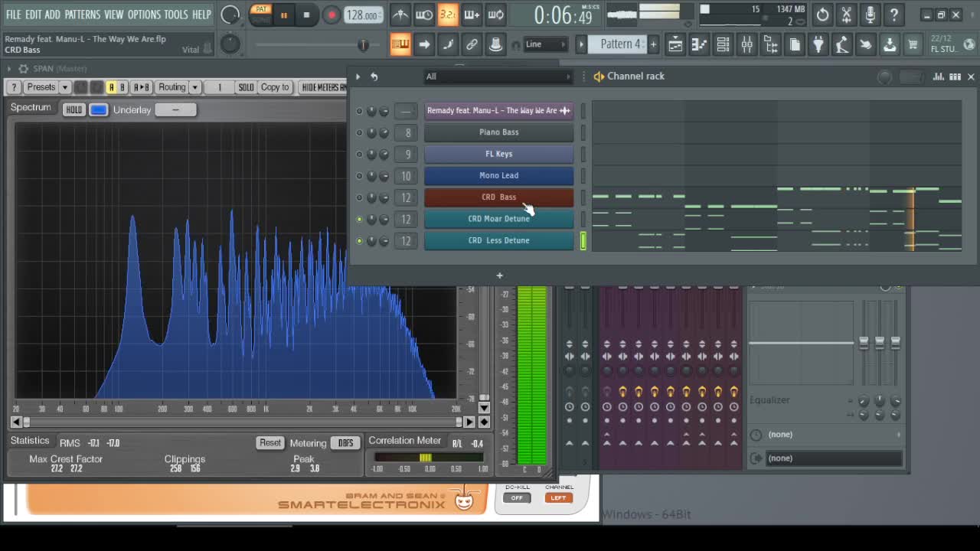Add new pattern with plus button
Screen dimensions: 980x551
coord(653,44)
